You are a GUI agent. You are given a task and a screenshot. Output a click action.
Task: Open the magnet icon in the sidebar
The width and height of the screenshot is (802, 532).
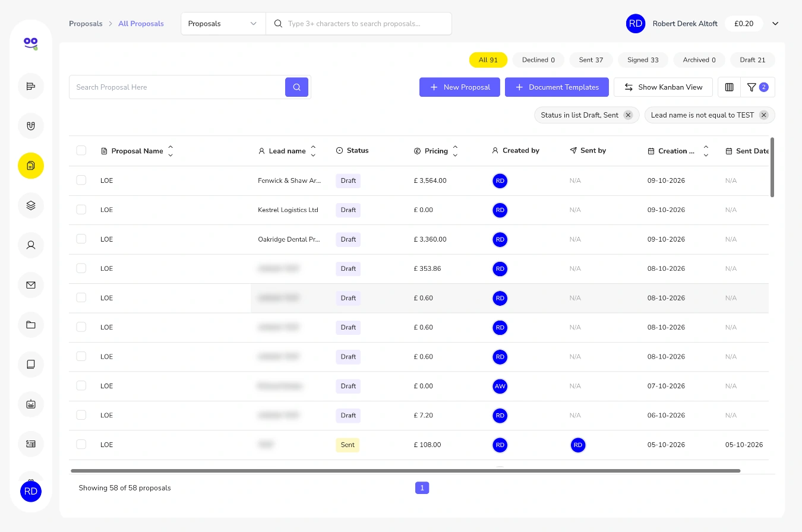[x=31, y=126]
